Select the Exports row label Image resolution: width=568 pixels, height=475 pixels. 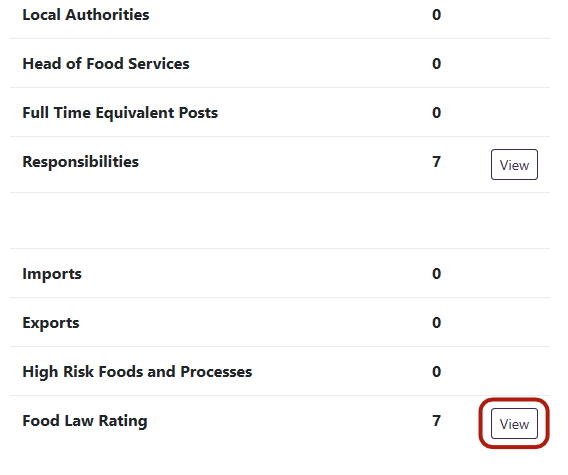click(x=51, y=323)
